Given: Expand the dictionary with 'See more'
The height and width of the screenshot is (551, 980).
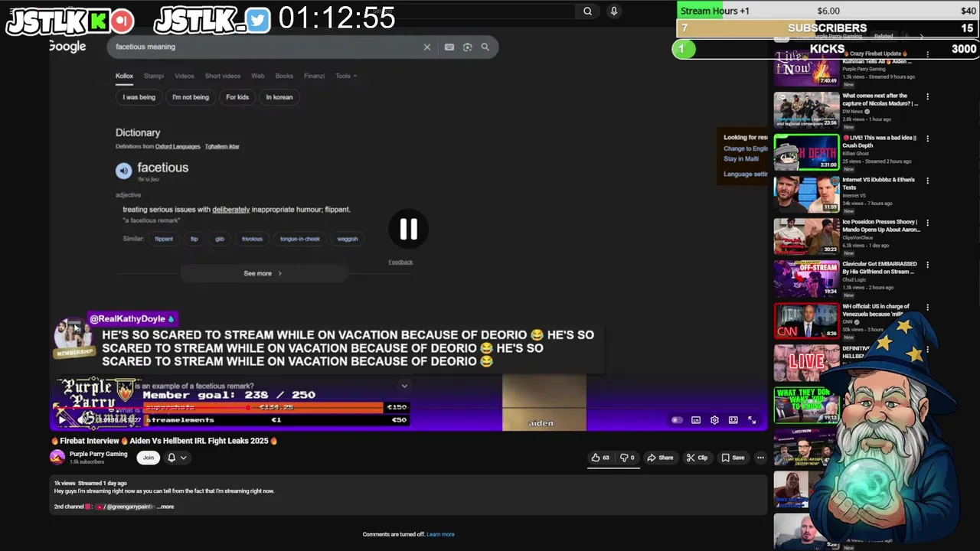Looking at the screenshot, I should click(263, 273).
